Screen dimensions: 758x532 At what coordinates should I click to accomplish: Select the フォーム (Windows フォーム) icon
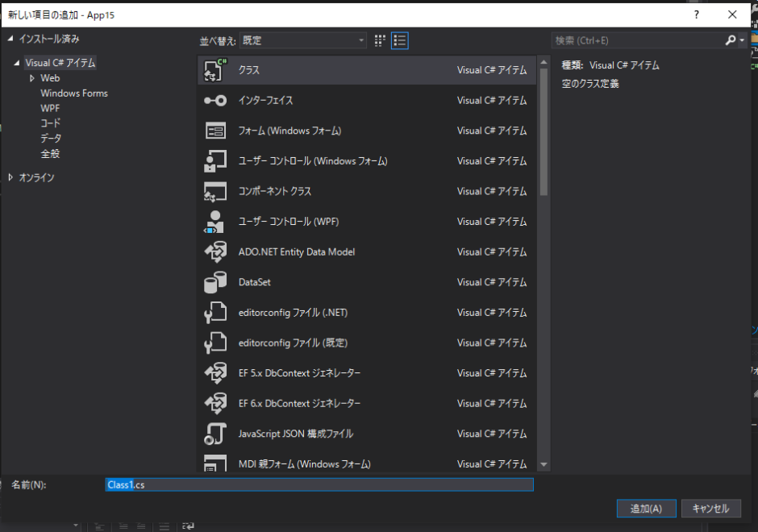click(215, 131)
